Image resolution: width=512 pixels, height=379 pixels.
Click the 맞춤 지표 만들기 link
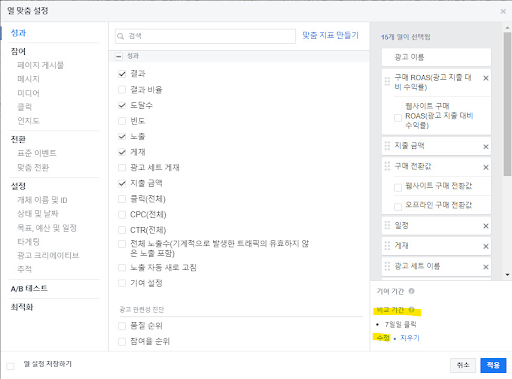[x=330, y=35]
